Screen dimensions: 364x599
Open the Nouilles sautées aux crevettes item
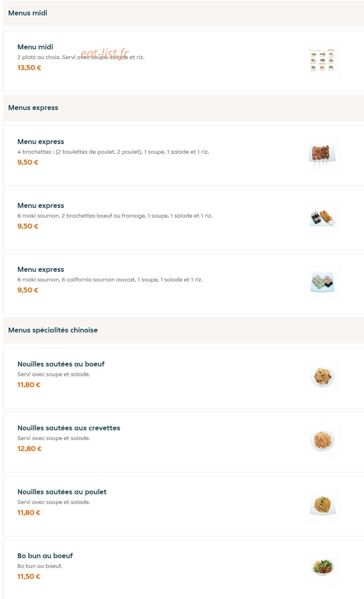click(x=184, y=442)
